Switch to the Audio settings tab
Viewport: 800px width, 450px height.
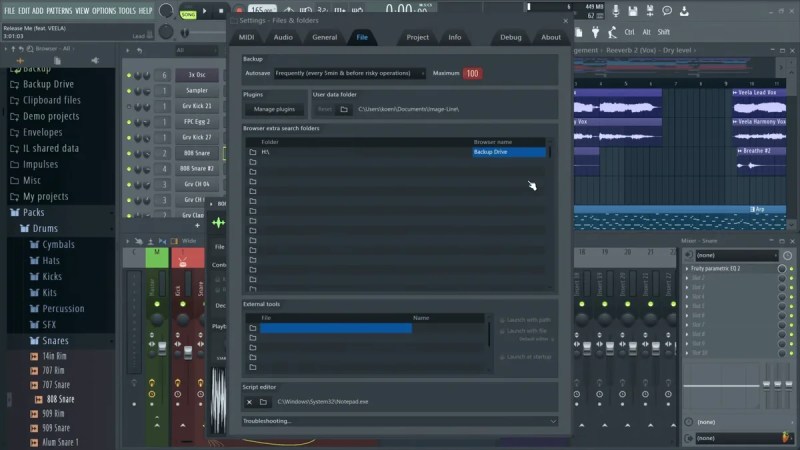tap(283, 37)
